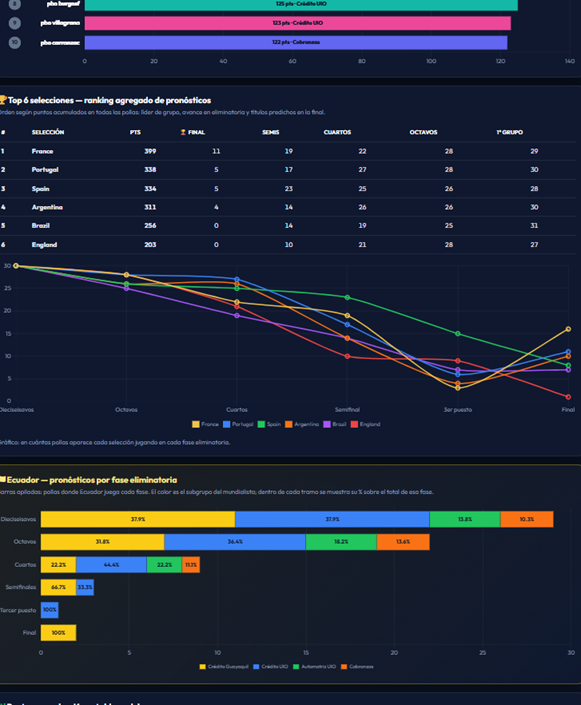Image resolution: width=581 pixels, height=705 pixels.
Task: Click the purple 122 pts Cobranzas bar
Action: (x=296, y=42)
